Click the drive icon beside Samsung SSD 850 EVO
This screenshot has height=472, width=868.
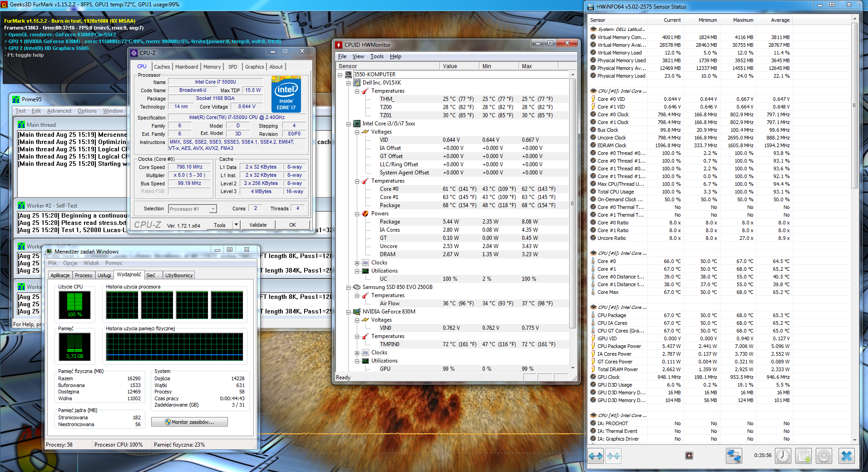tap(357, 287)
